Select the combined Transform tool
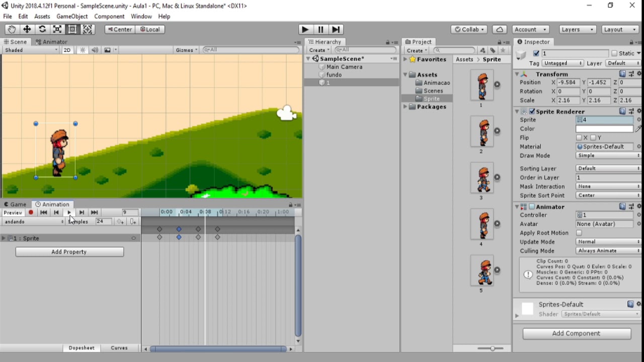This screenshot has width=644, height=362. pyautogui.click(x=88, y=29)
